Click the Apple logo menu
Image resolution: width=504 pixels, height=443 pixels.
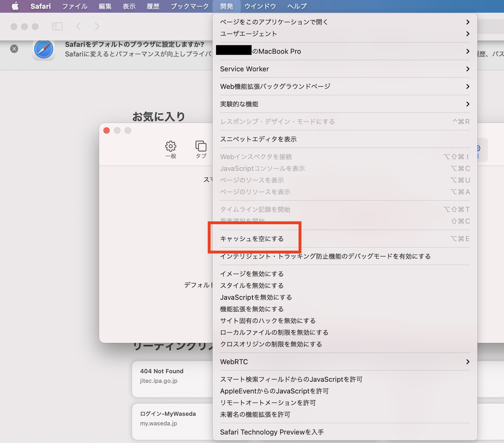15,6
